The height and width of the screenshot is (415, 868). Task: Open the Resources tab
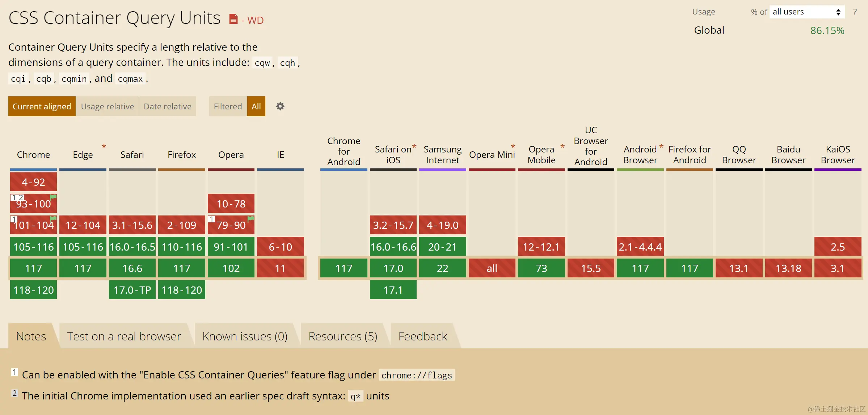(342, 336)
